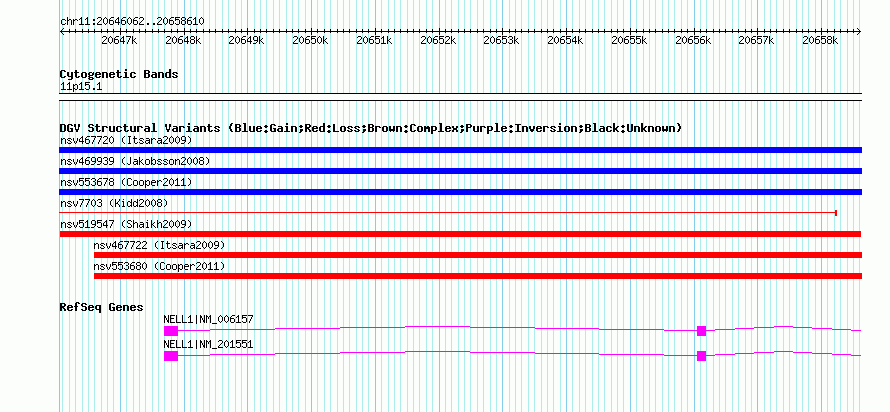Click the 11p15.1 band label

81,87
